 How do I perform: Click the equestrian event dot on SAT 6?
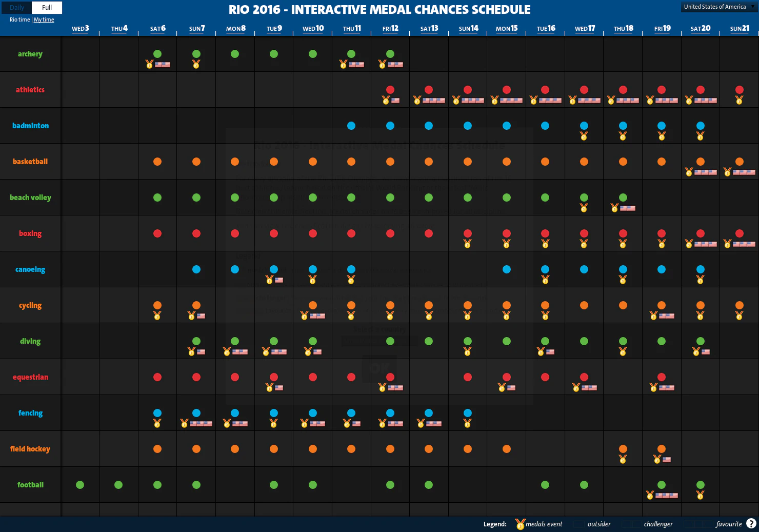157,377
